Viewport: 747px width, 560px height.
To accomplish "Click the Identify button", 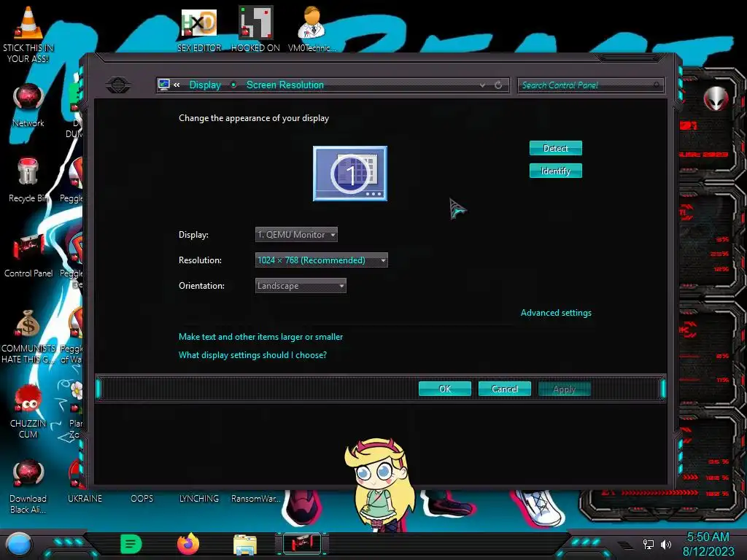I will point(555,171).
